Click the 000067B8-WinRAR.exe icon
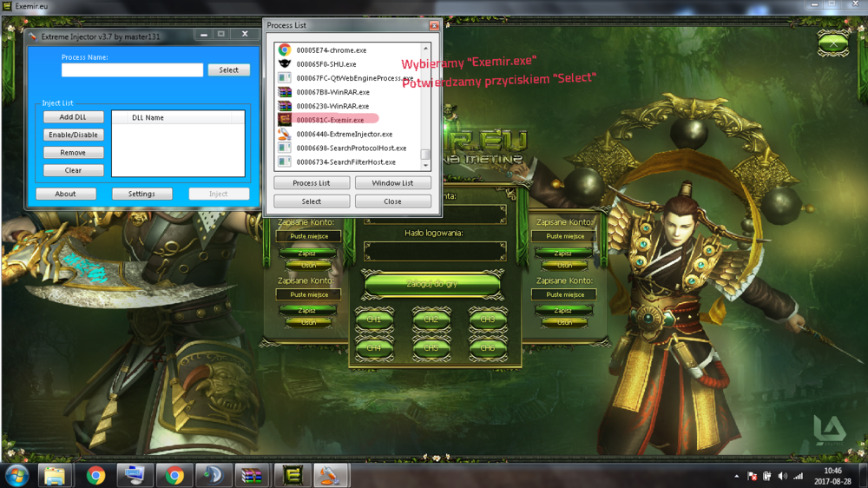 [285, 92]
